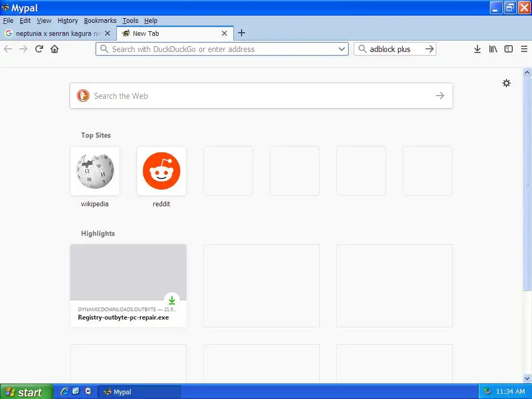Click the Mypal taskbar button
This screenshot has height=399, width=532.
pos(139,392)
